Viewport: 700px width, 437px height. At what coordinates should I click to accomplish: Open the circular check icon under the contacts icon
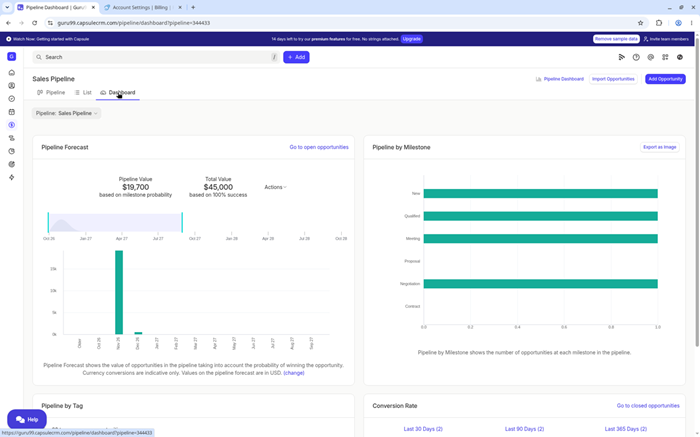[x=12, y=99]
